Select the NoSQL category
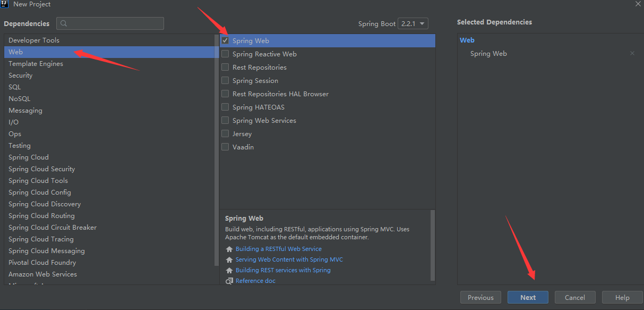Screen dimensions: 644x310 109,99
